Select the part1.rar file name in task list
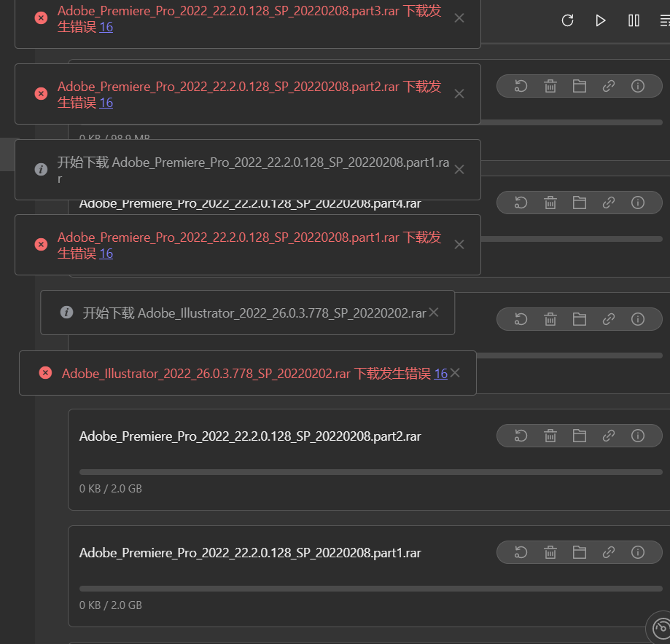This screenshot has height=644, width=670. [x=250, y=553]
